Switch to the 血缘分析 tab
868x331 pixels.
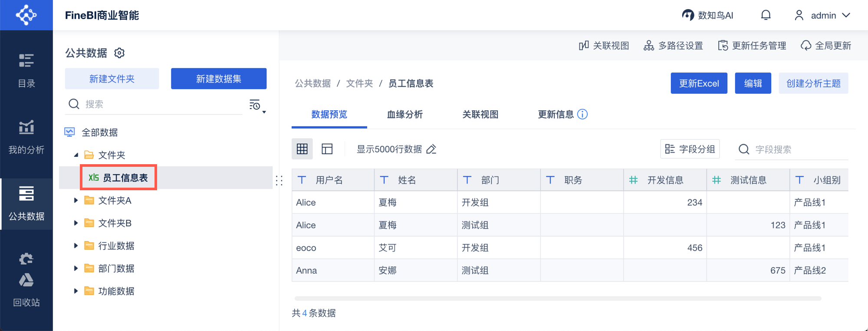(x=404, y=115)
